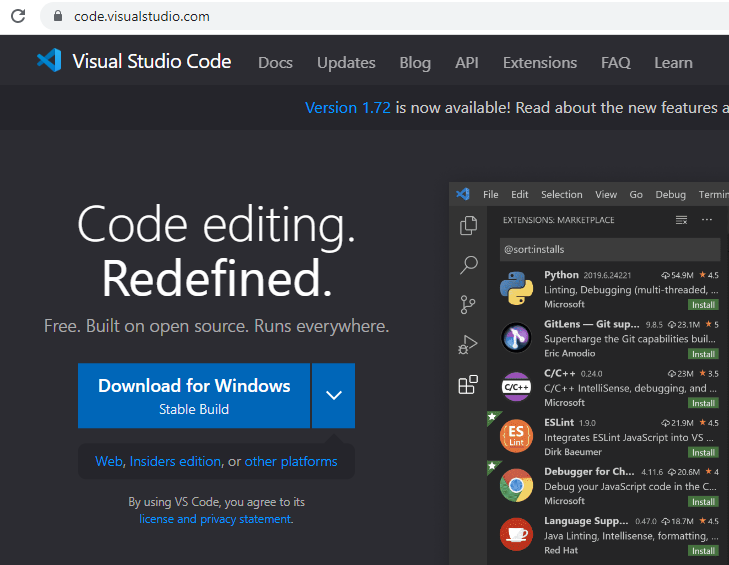Follow the other platforms link

(x=291, y=461)
